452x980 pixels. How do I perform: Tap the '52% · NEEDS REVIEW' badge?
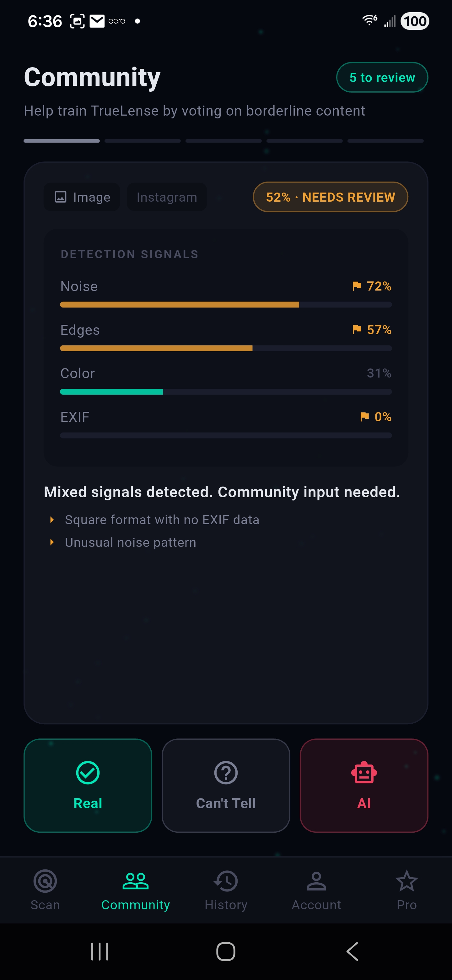(x=330, y=197)
